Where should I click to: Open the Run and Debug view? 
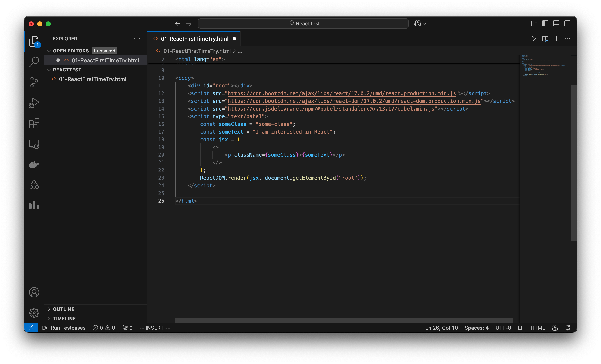pos(34,103)
